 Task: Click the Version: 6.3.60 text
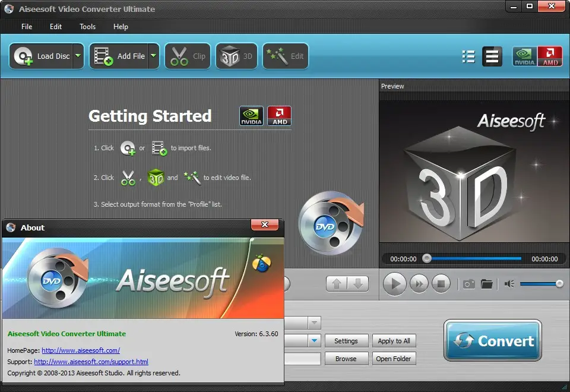[256, 334]
